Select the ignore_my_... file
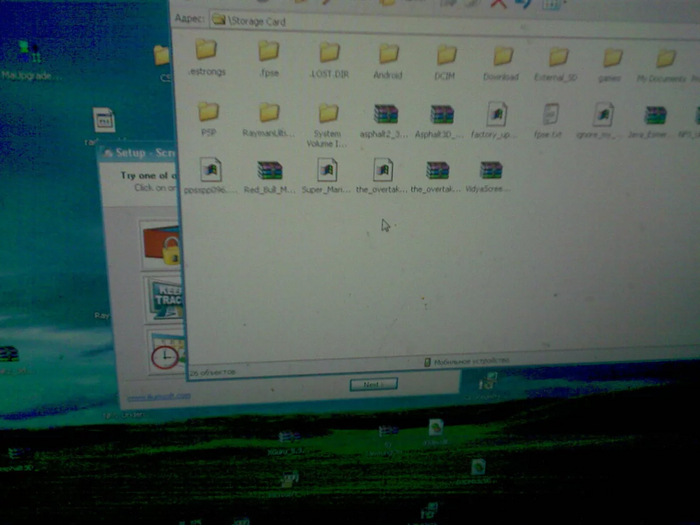Viewport: 700px width, 525px height. pyautogui.click(x=601, y=121)
